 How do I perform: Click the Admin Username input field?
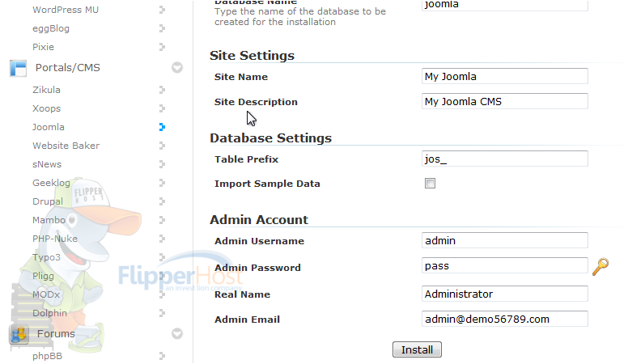coord(505,240)
